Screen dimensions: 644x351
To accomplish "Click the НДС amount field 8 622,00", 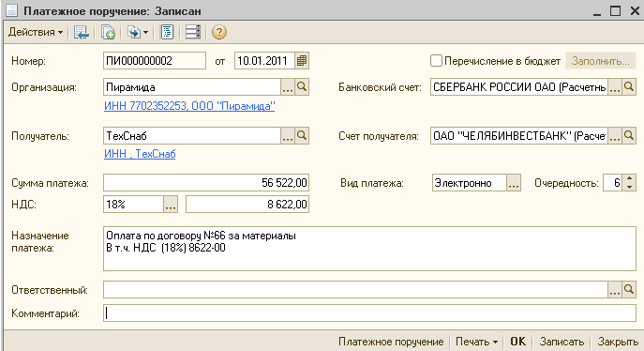I will 247,205.
